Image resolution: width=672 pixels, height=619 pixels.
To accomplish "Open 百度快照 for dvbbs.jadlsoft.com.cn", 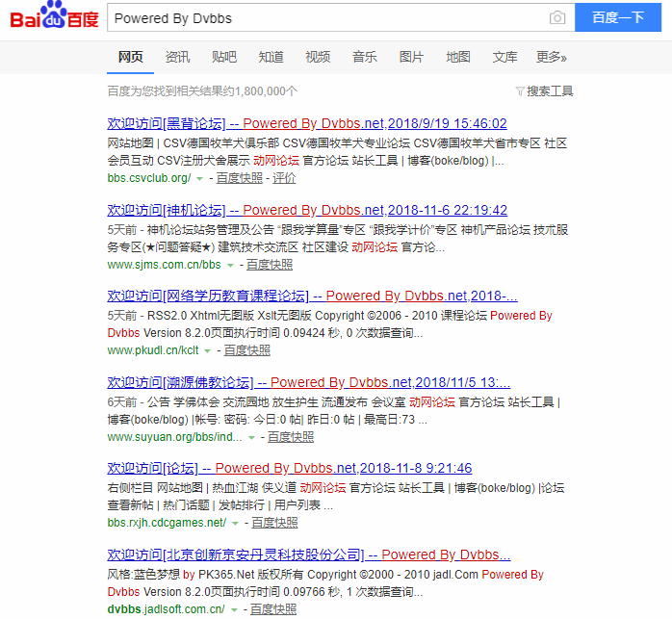I will click(273, 609).
